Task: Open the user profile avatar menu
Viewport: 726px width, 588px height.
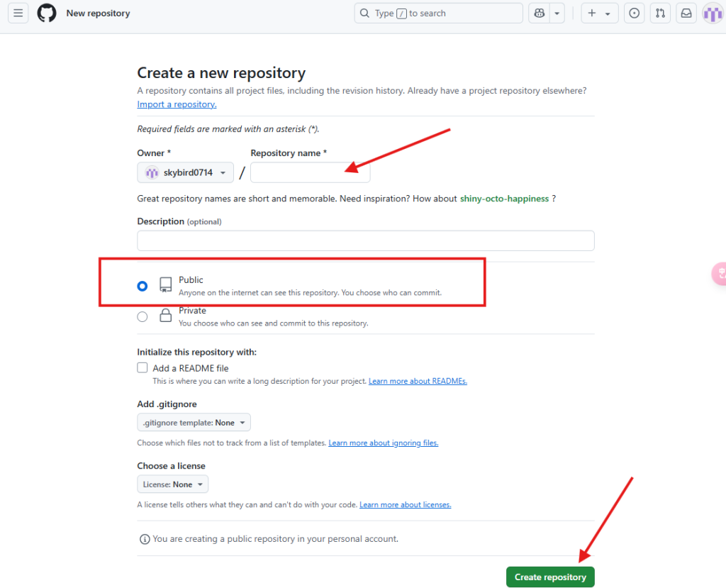Action: pyautogui.click(x=713, y=13)
